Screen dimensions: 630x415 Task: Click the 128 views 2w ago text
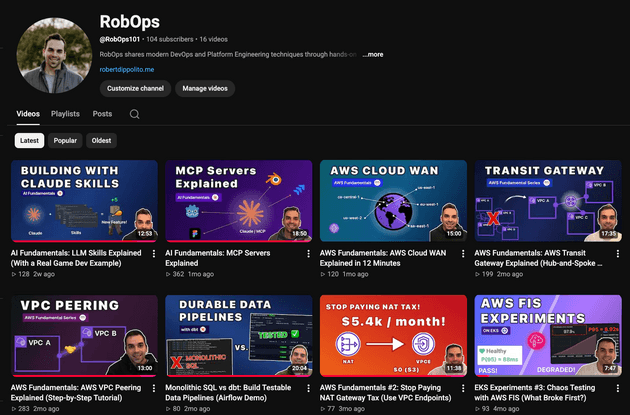click(x=33, y=274)
